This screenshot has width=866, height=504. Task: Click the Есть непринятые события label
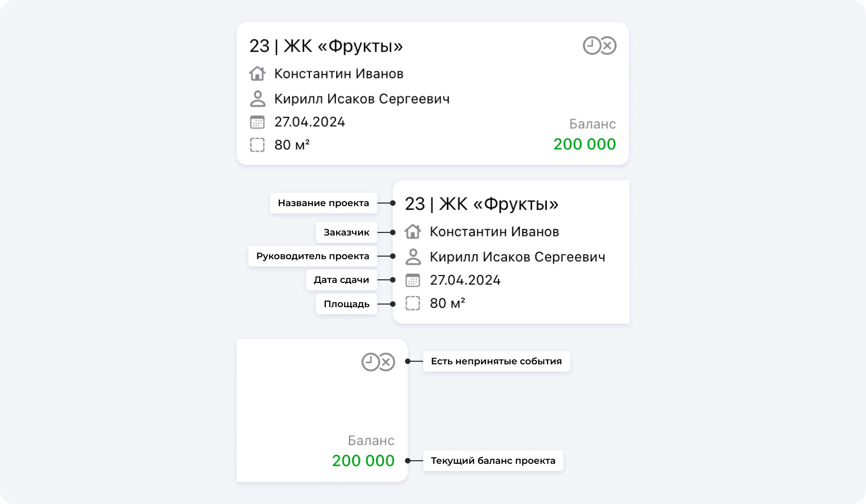[x=496, y=361]
